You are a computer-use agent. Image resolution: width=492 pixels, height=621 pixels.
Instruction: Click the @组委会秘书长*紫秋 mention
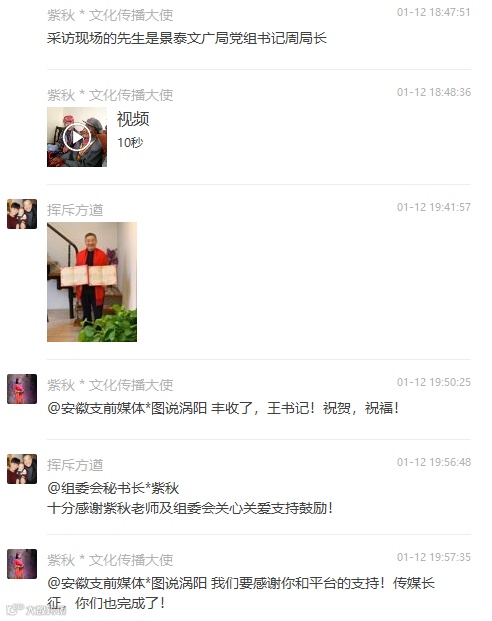tap(113, 488)
